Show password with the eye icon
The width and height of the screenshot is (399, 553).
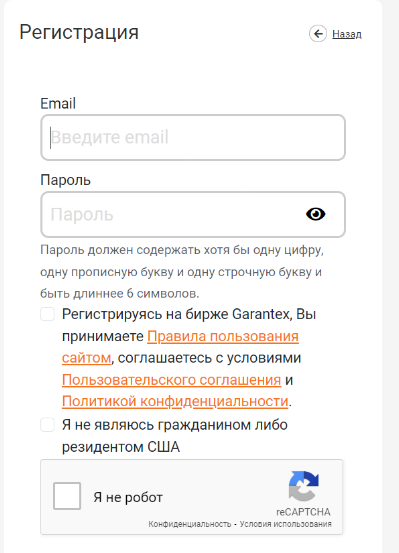click(x=315, y=214)
